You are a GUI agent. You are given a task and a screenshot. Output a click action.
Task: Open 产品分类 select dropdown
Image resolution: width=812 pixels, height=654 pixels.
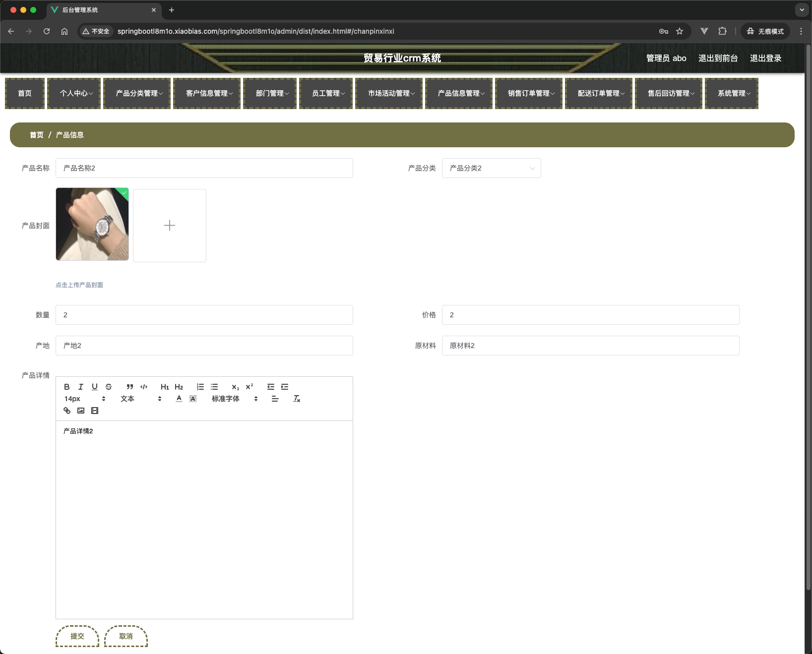pyautogui.click(x=492, y=168)
